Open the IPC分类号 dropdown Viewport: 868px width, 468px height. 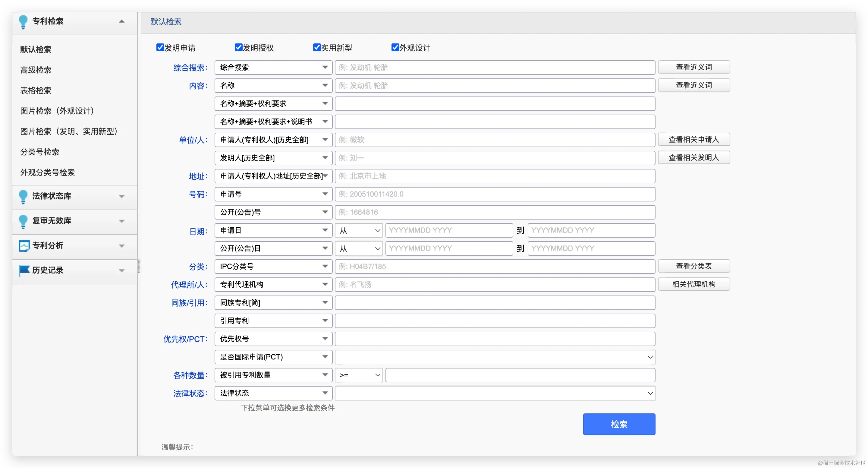pyautogui.click(x=273, y=266)
